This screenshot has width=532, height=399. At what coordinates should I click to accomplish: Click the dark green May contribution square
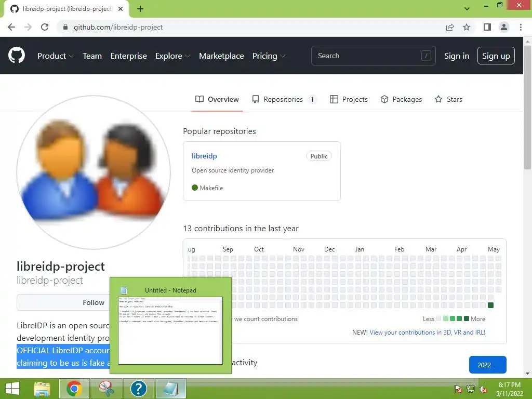coord(490,305)
